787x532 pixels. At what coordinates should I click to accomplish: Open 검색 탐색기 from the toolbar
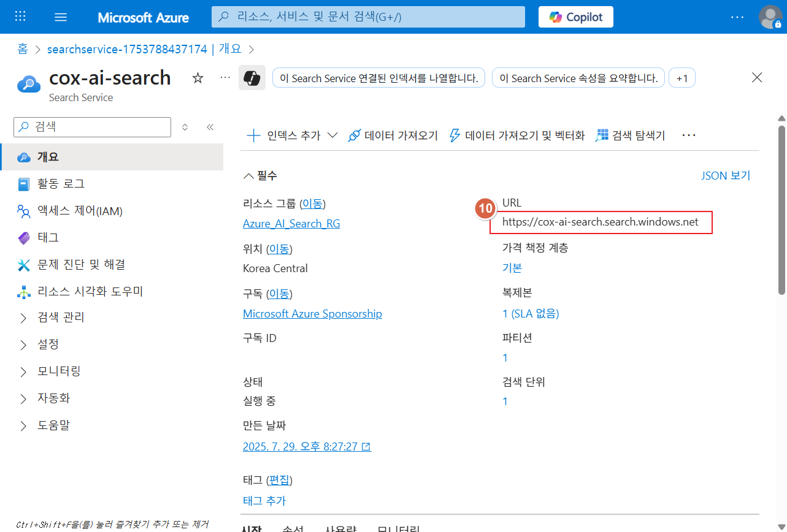point(631,135)
